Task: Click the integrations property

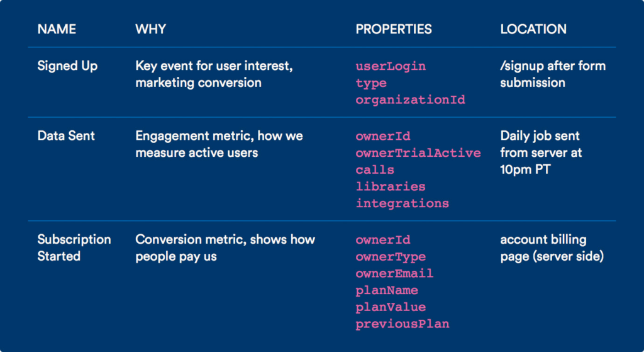Action: pyautogui.click(x=402, y=203)
